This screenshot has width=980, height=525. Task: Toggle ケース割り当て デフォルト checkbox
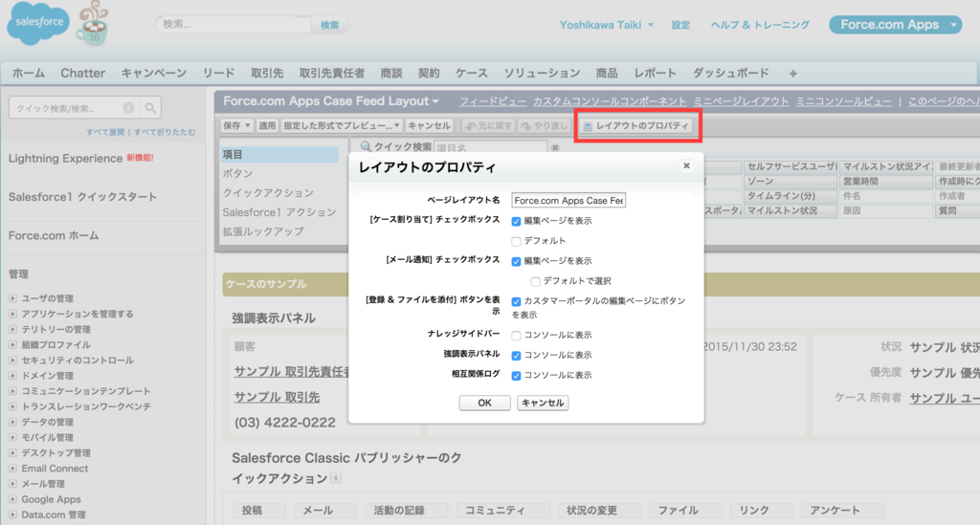pyautogui.click(x=516, y=241)
